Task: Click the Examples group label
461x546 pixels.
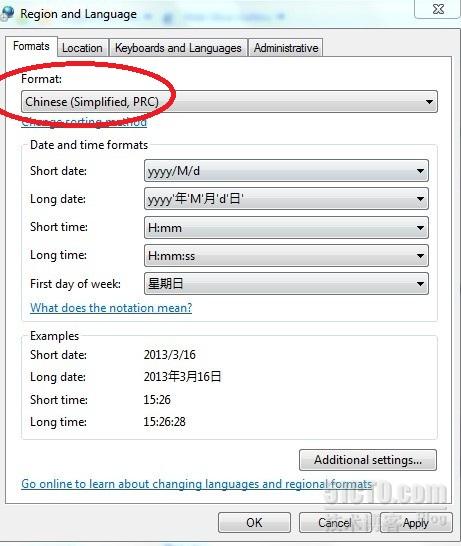Action: (54, 336)
